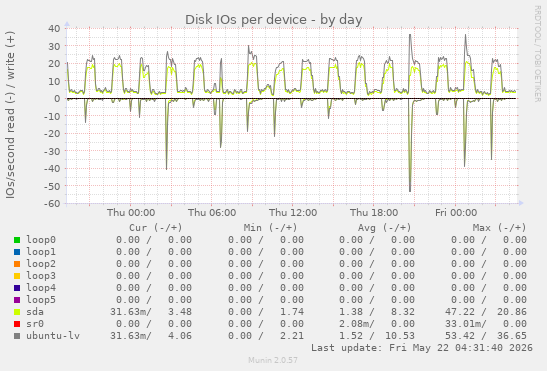Select the loop4 device label
547x371 pixels.
coord(41,288)
